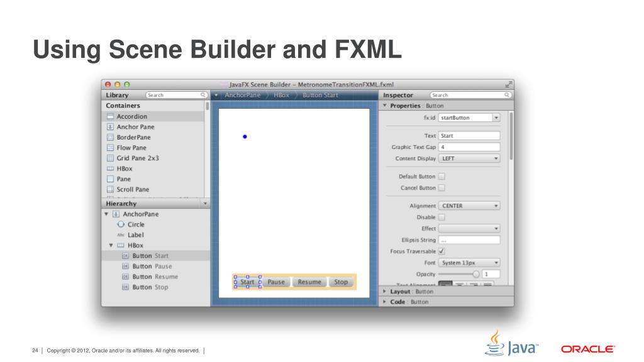Open the Font dropdown
Viewport: 644px width, 362px height.
coord(469,263)
